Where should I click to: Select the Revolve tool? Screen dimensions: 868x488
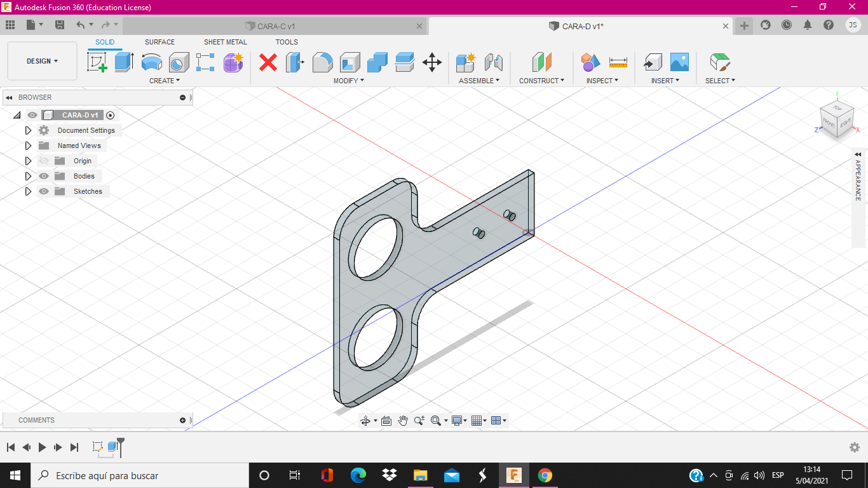click(151, 62)
